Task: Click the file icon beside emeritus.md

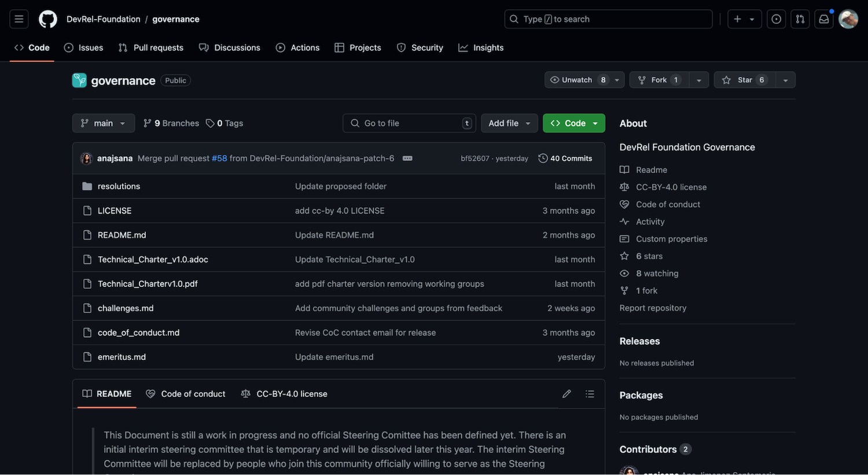Action: [87, 357]
